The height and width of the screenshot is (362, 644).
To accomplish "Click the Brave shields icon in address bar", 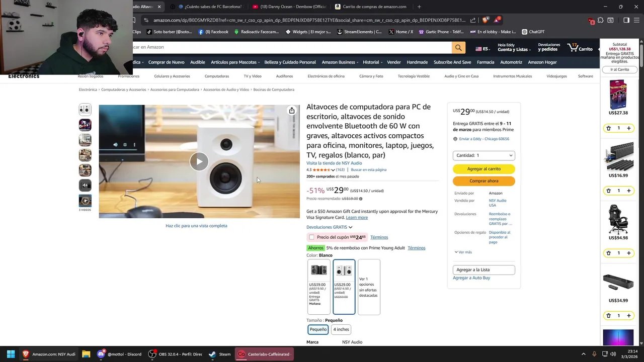I will pos(485,20).
